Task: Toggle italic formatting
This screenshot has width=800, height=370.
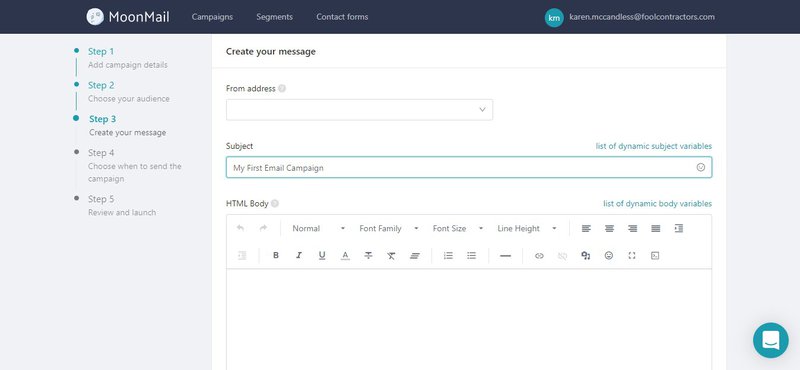Action: [x=299, y=256]
